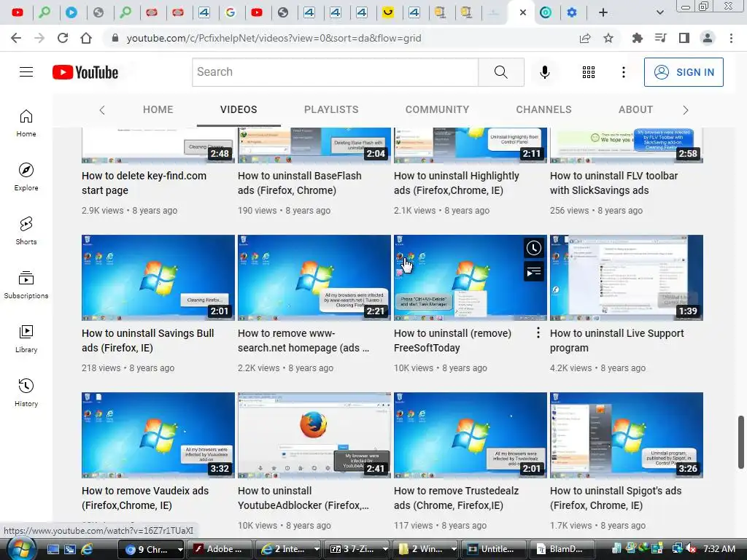Expand Internet Explorer taskbar group arrow
This screenshot has width=747, height=560.
pos(317,549)
